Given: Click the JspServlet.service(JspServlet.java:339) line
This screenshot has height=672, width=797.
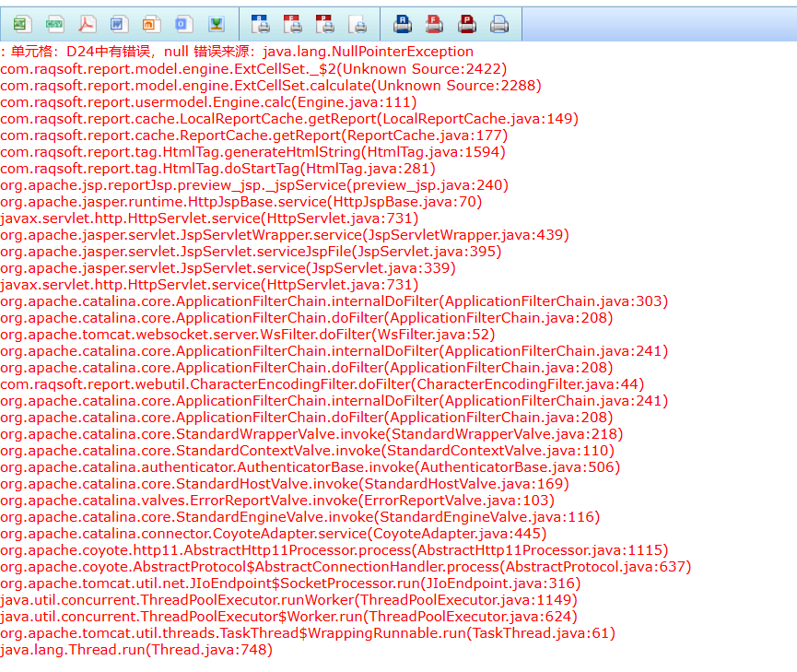Looking at the screenshot, I should click(x=229, y=268).
